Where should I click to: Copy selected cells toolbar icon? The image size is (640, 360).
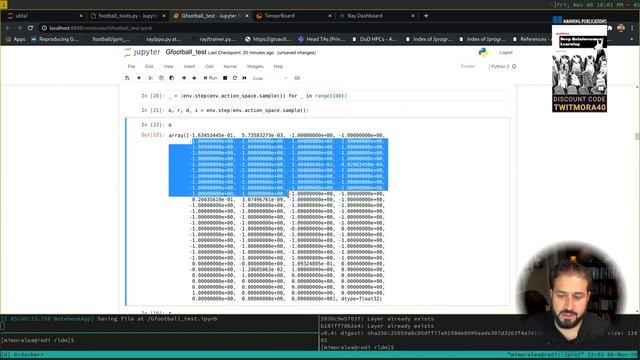click(161, 78)
